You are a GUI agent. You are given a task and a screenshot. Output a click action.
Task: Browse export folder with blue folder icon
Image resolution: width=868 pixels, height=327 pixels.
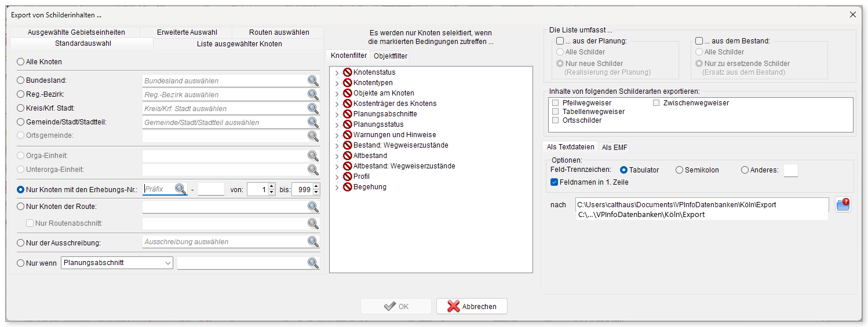[843, 205]
